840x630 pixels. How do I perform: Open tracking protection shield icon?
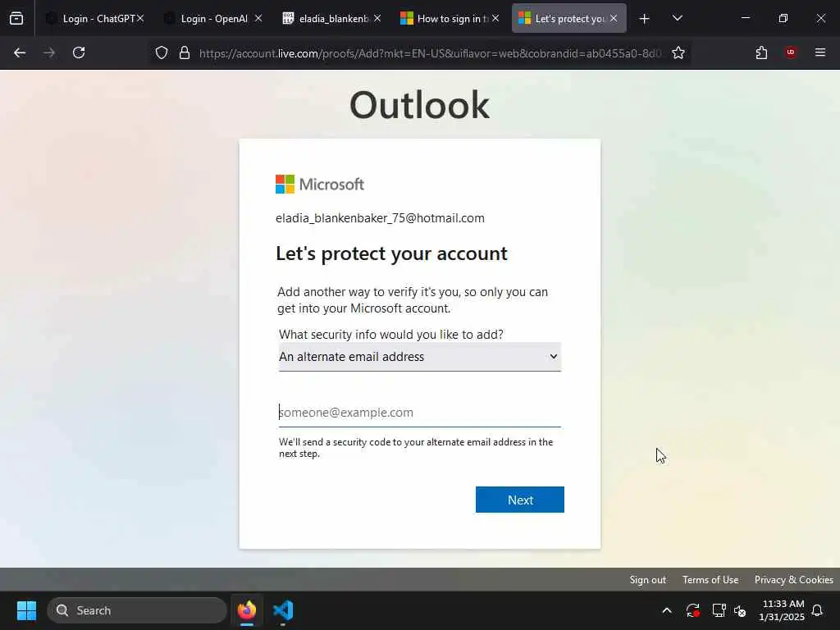162,52
